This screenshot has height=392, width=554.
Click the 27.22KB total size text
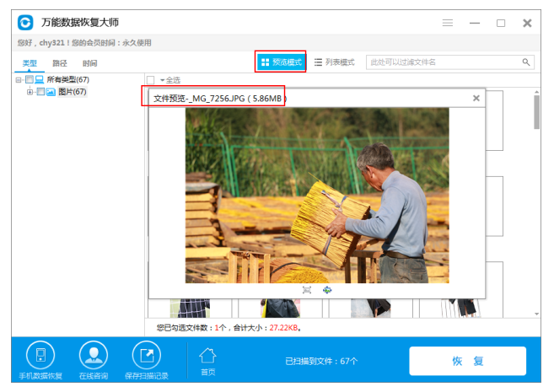(x=283, y=328)
